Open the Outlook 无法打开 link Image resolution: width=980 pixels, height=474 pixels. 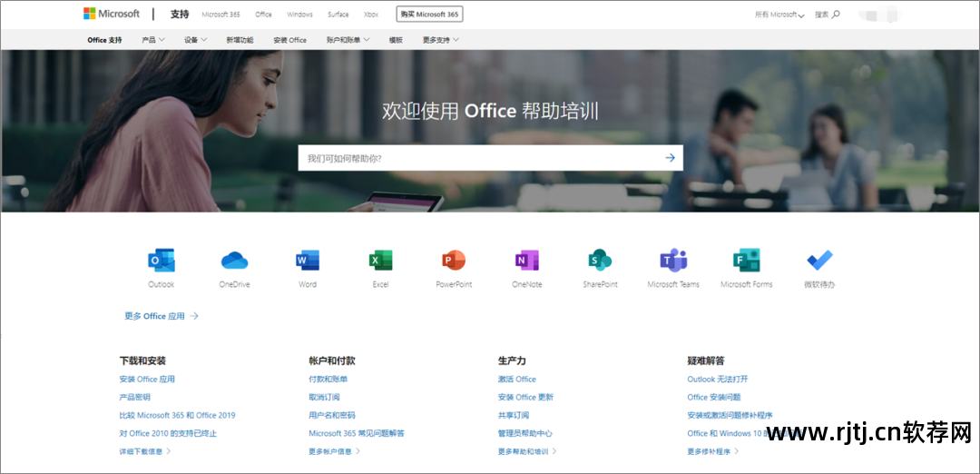pyautogui.click(x=718, y=379)
